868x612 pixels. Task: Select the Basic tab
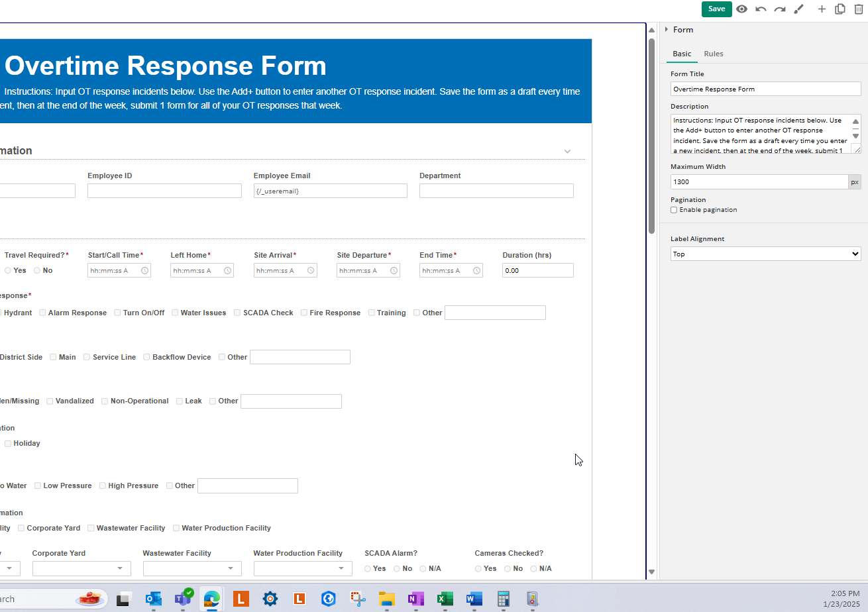(x=682, y=54)
